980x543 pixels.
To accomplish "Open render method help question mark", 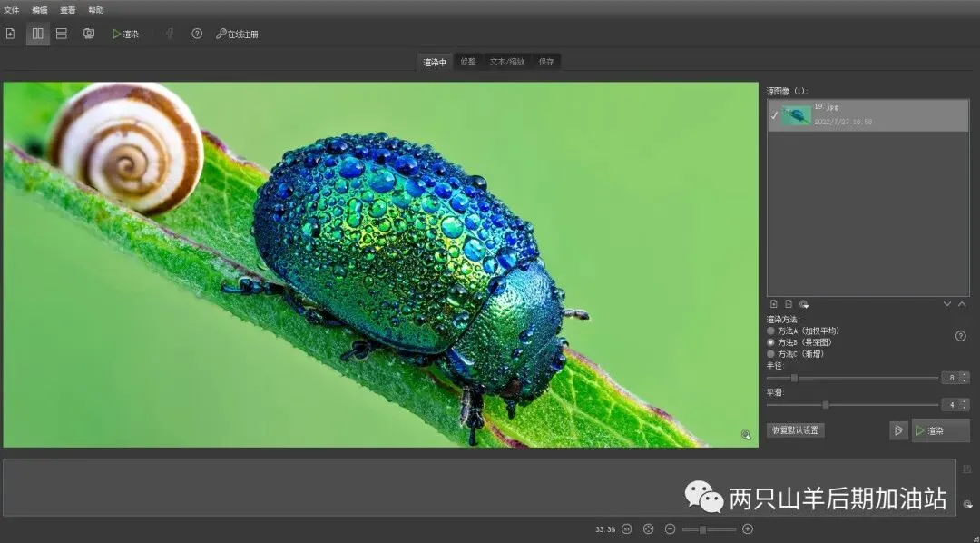I will pyautogui.click(x=961, y=336).
